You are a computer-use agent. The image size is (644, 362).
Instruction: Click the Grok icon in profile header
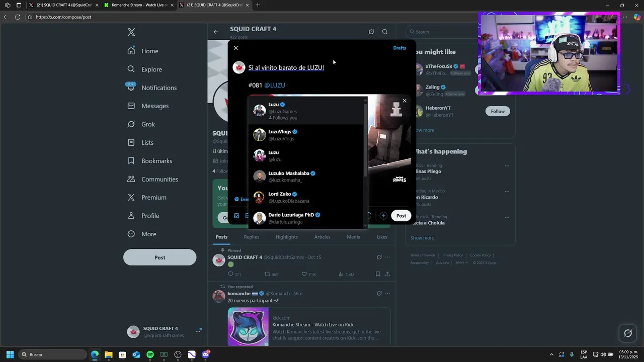371,32
